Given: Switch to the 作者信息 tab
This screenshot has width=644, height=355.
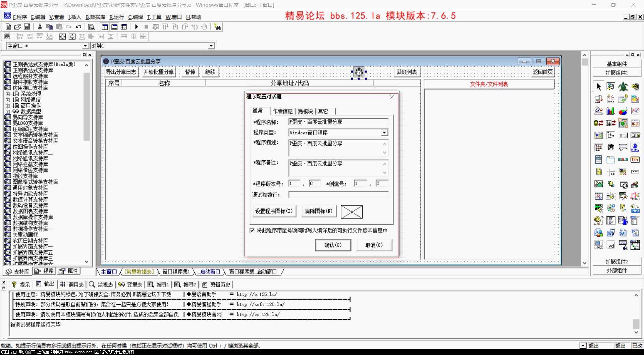Looking at the screenshot, I should click(x=282, y=111).
